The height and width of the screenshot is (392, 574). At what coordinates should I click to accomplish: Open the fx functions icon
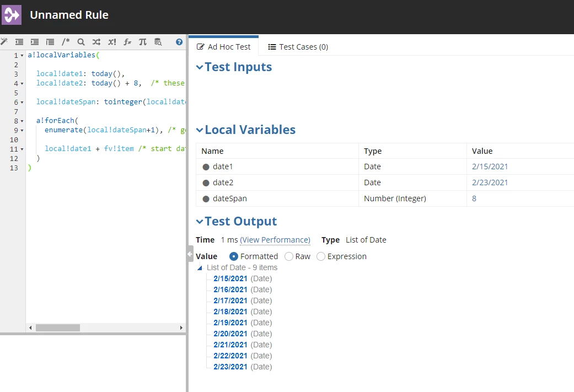click(x=127, y=42)
